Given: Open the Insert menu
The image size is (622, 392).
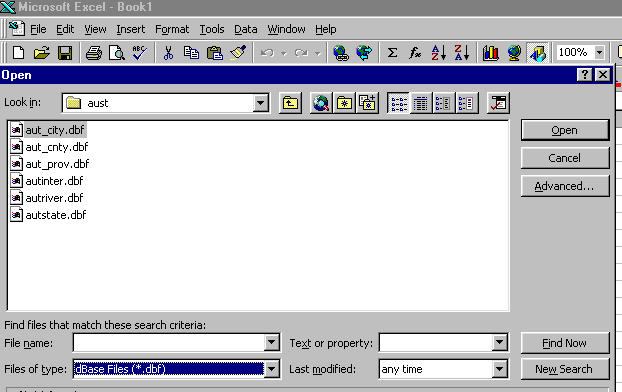Looking at the screenshot, I should pyautogui.click(x=131, y=29).
